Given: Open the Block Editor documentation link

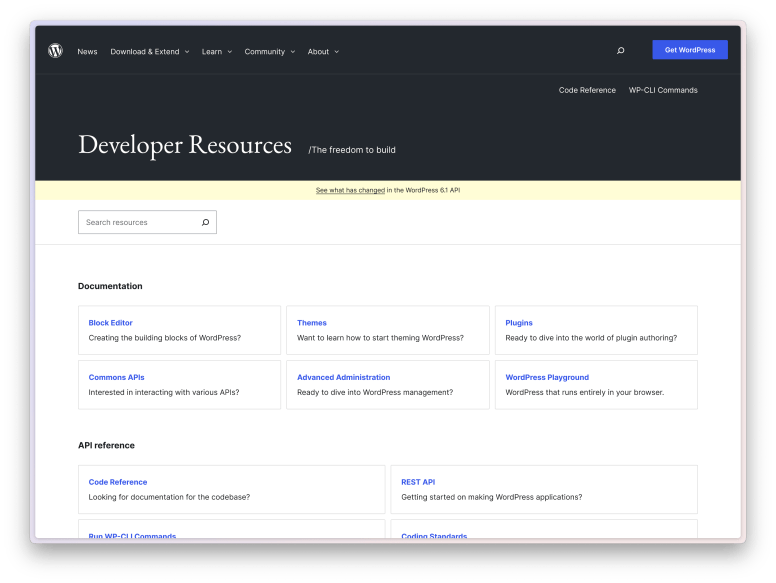Looking at the screenshot, I should pyautogui.click(x=110, y=323).
